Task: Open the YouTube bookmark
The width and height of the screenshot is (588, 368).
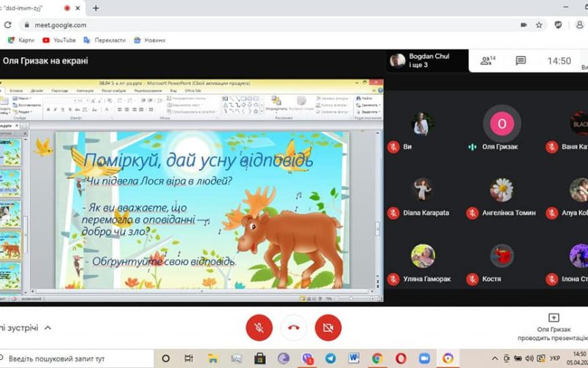Action: 59,40
